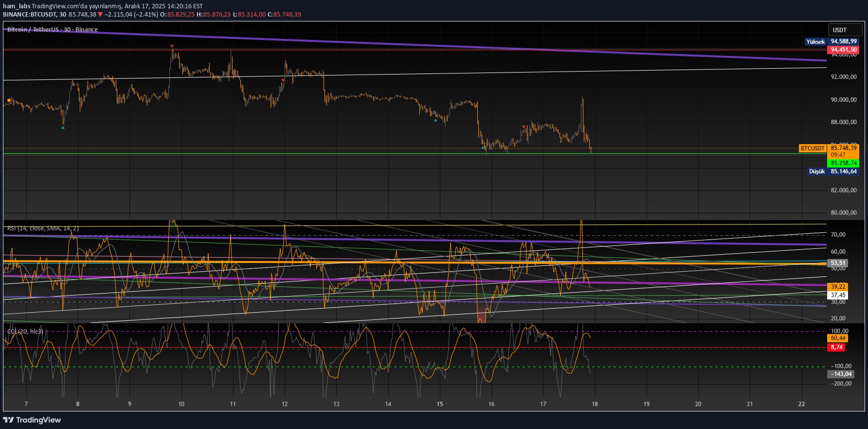Select the orange dot at the chart's left edge
Viewport: 868px width, 429px height.
coord(9,100)
